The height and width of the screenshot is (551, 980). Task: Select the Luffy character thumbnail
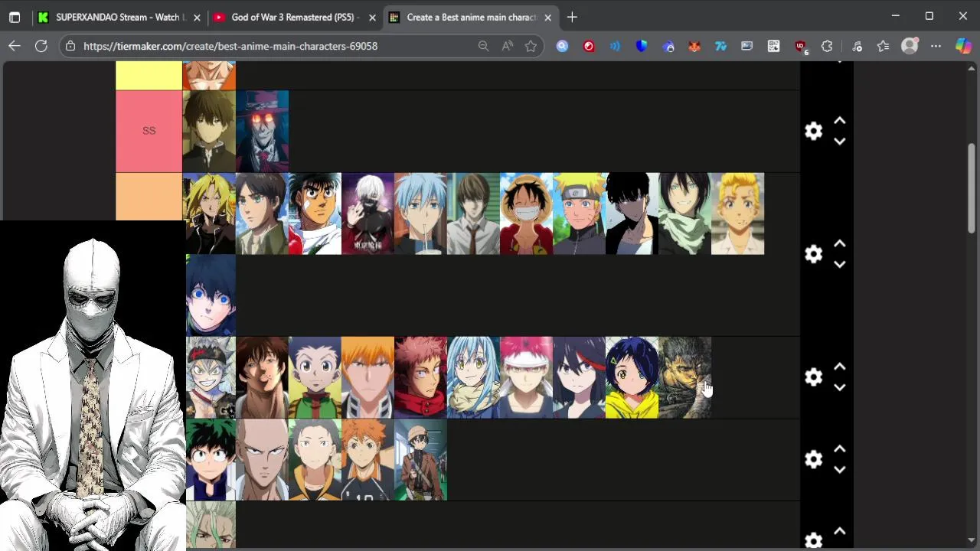pos(526,214)
